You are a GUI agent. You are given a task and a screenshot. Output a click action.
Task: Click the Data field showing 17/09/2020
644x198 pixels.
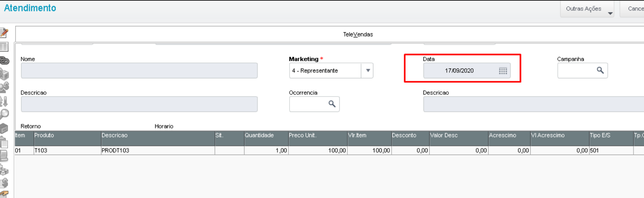point(467,71)
